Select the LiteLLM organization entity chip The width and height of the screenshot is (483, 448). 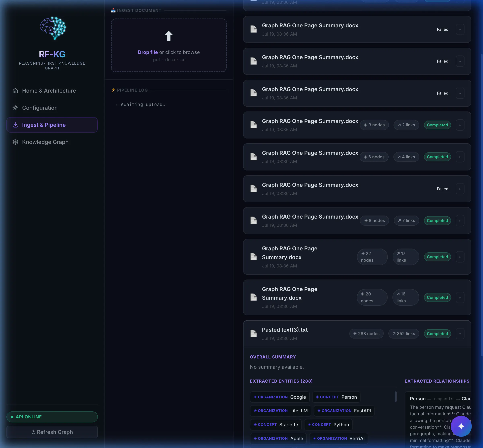point(281,411)
